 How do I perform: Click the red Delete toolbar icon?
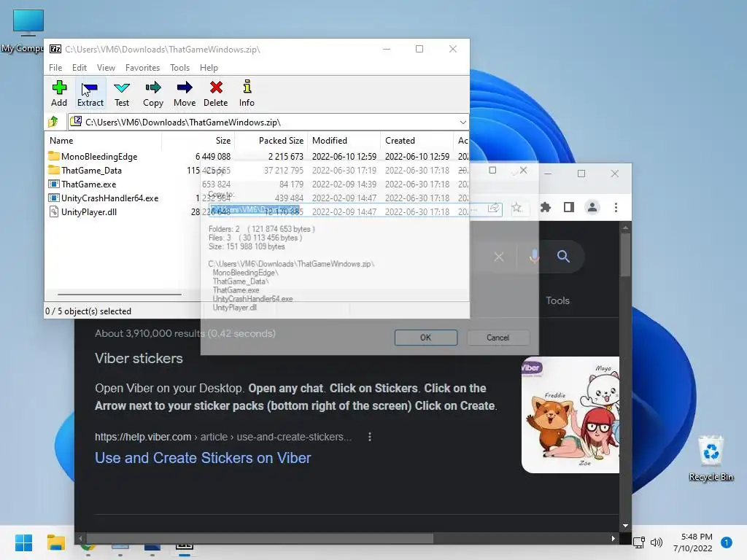coord(216,93)
